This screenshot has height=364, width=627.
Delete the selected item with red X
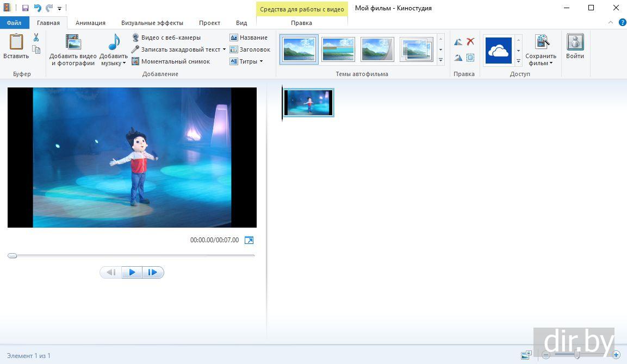click(x=471, y=42)
